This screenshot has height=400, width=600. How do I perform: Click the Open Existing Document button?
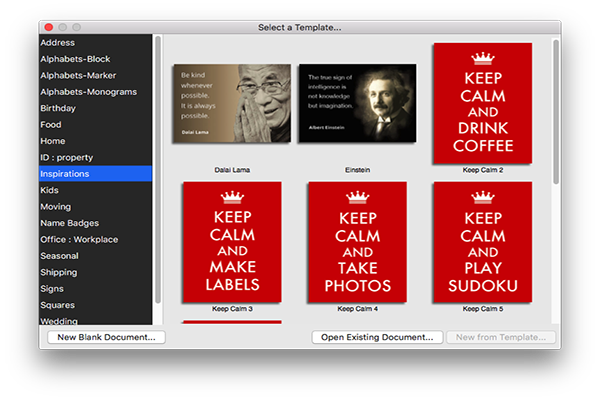tap(377, 337)
